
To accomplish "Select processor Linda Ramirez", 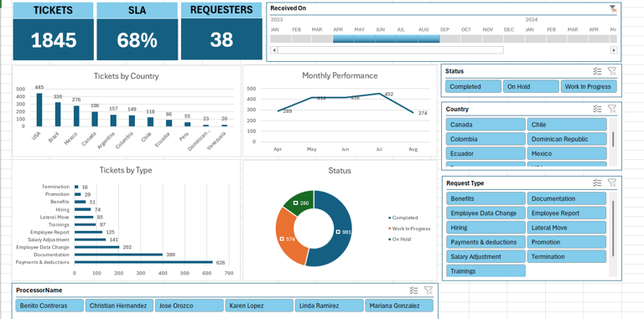I will point(329,306).
